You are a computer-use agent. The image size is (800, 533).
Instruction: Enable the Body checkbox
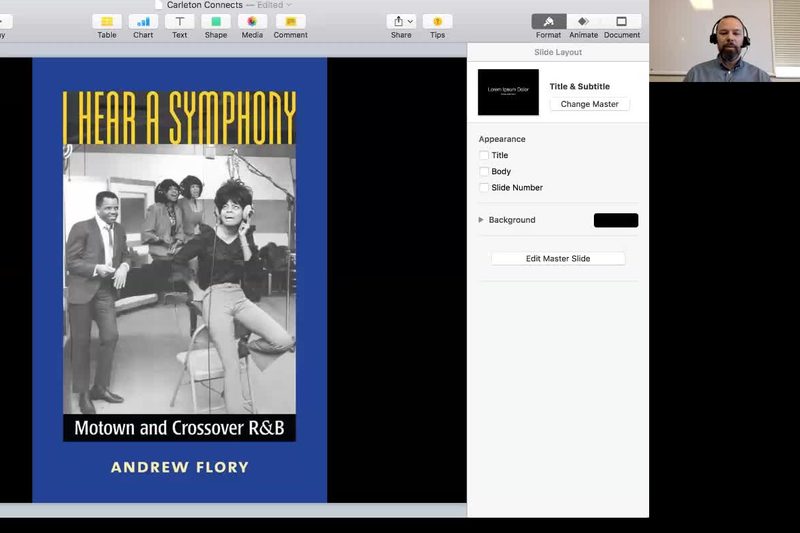(484, 171)
